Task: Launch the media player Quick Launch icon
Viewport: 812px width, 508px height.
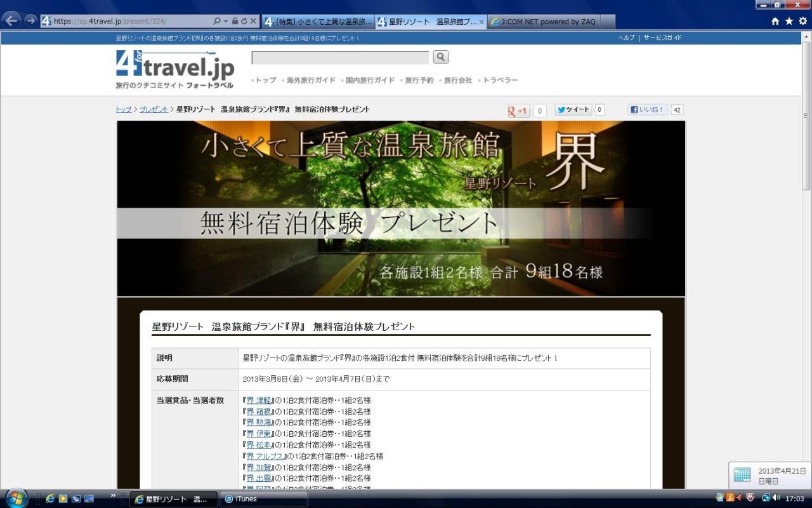Action: point(63,498)
